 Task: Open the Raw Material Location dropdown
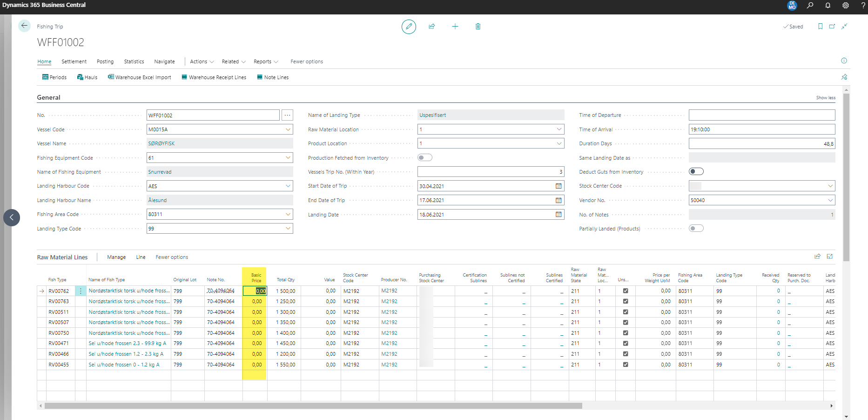click(559, 129)
